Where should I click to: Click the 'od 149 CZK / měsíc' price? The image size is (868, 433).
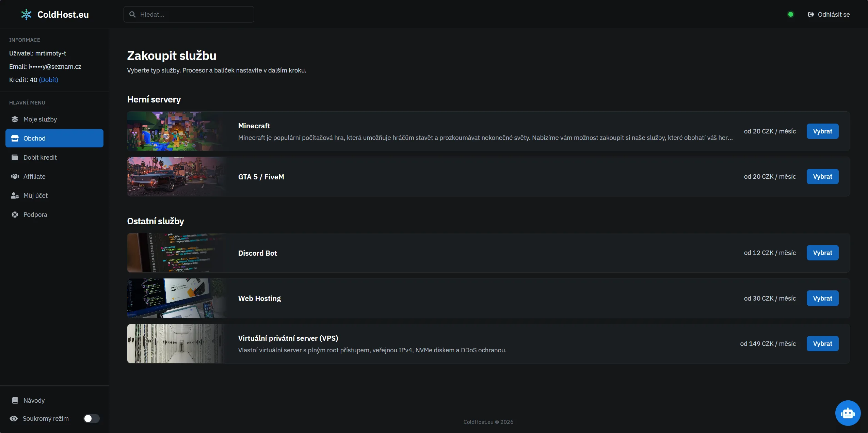click(x=768, y=343)
